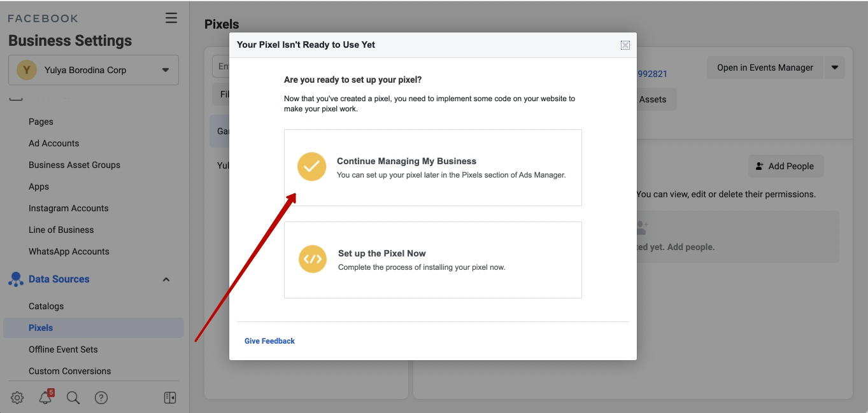Click the yellow checkmark icon

pos(312,167)
